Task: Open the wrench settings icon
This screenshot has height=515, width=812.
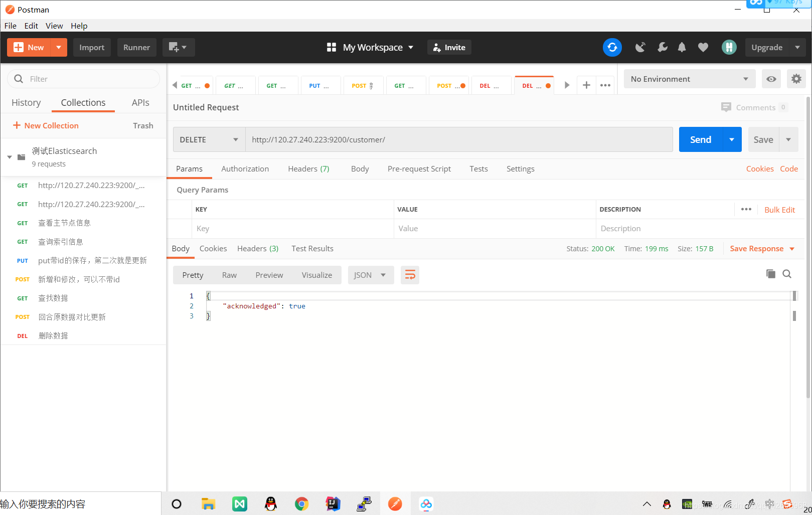Action: (662, 47)
